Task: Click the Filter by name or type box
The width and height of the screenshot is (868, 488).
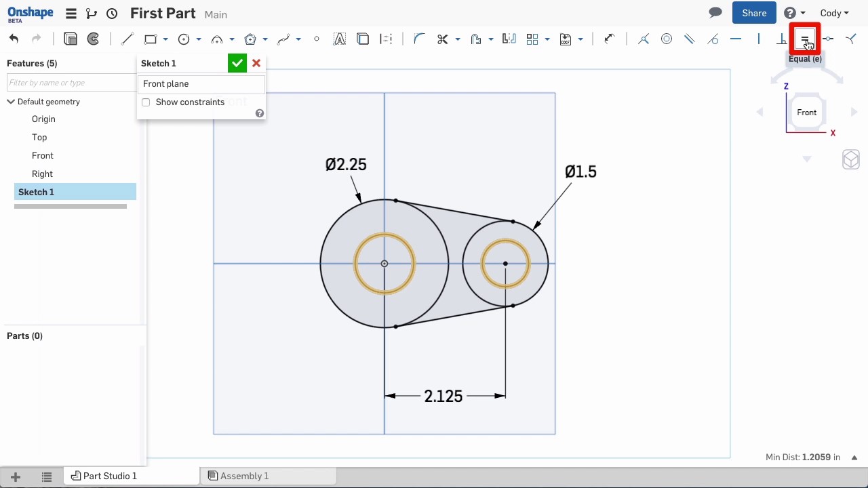Action: [x=71, y=83]
